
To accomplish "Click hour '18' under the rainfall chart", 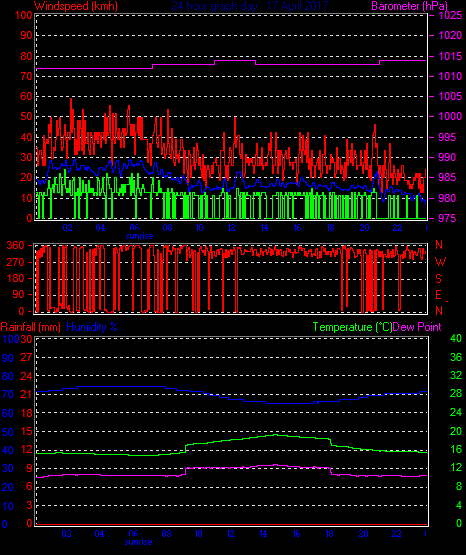I will click(329, 534).
